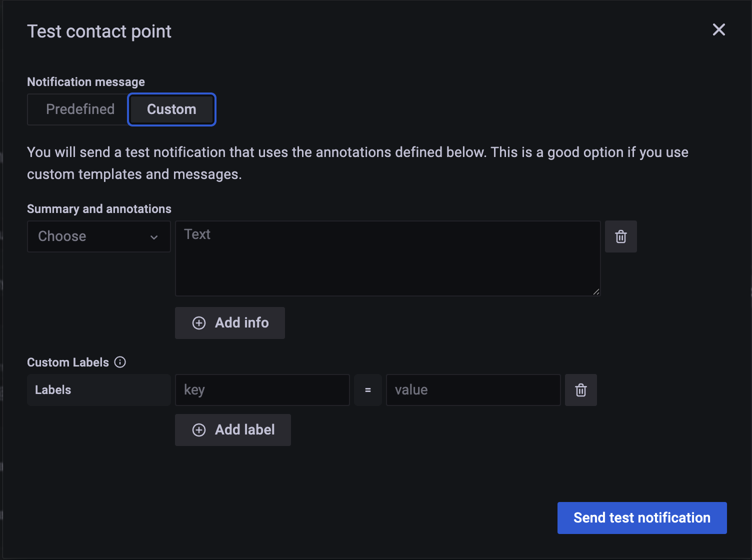Click the Add info button
752x560 pixels.
(x=230, y=323)
